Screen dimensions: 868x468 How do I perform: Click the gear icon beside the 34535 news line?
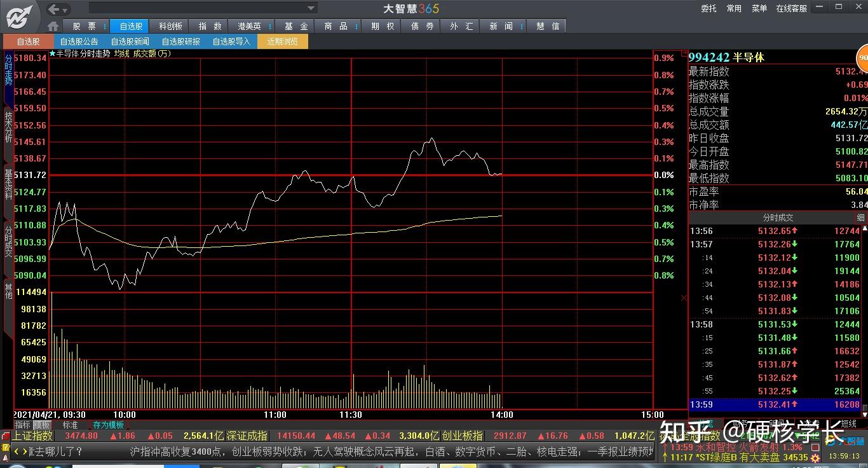[815, 457]
